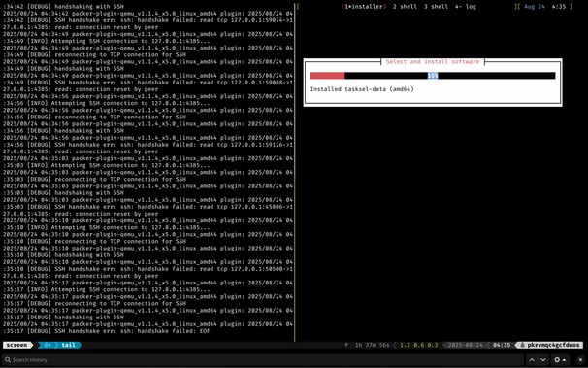Select the 1 installer window tab
Screen dimensions: 588x368
(x=363, y=7)
